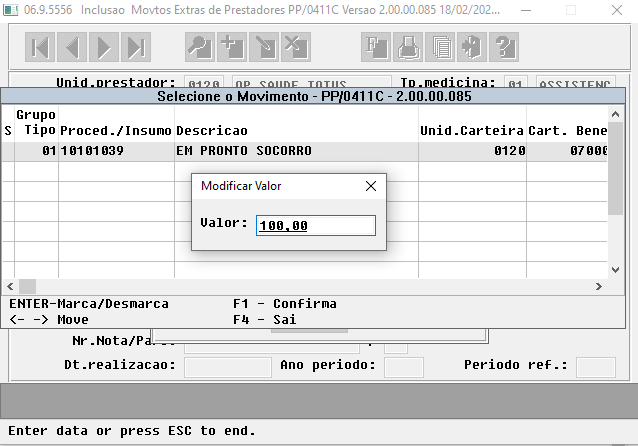Click the F function toolbar icon
638x446 pixels.
[x=376, y=47]
